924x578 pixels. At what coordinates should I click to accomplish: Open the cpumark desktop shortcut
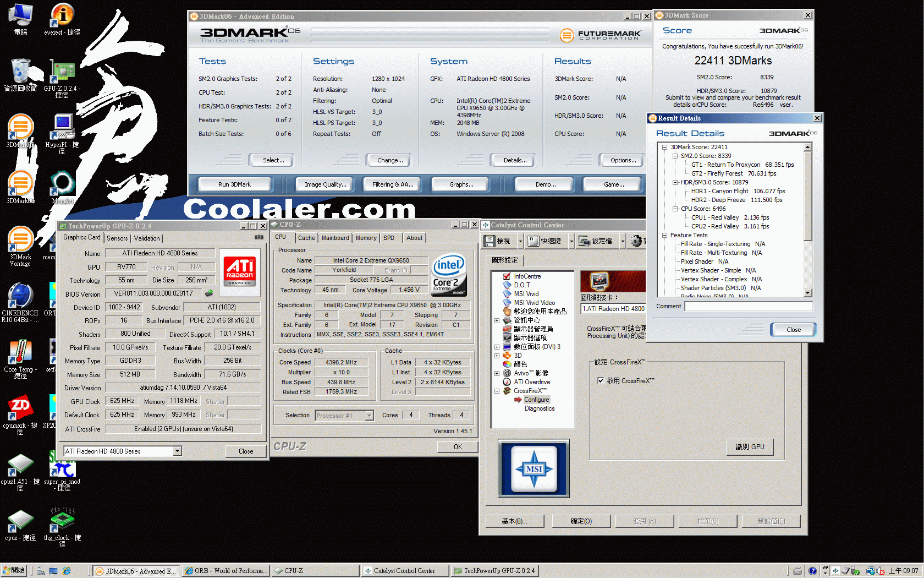[20, 415]
